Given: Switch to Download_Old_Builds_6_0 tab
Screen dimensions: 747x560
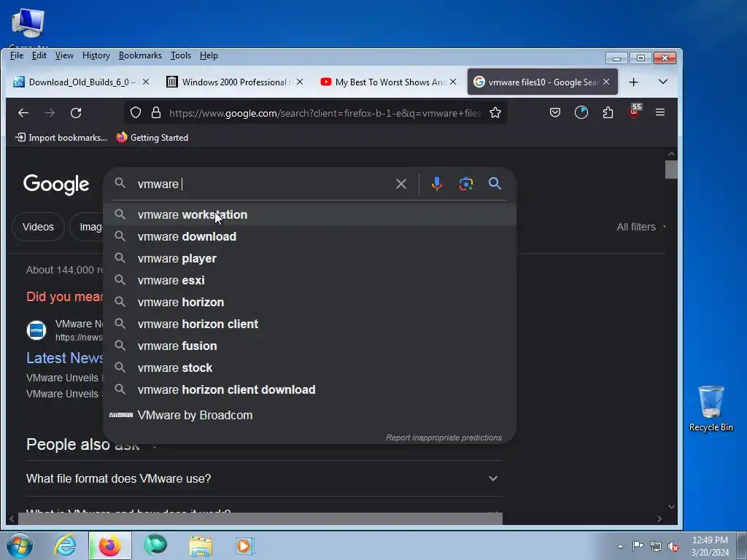Looking at the screenshot, I should pos(80,82).
